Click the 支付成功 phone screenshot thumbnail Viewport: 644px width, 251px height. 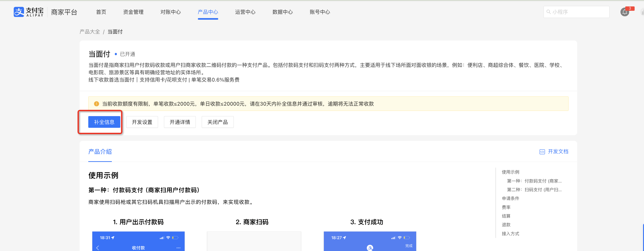pos(370,241)
